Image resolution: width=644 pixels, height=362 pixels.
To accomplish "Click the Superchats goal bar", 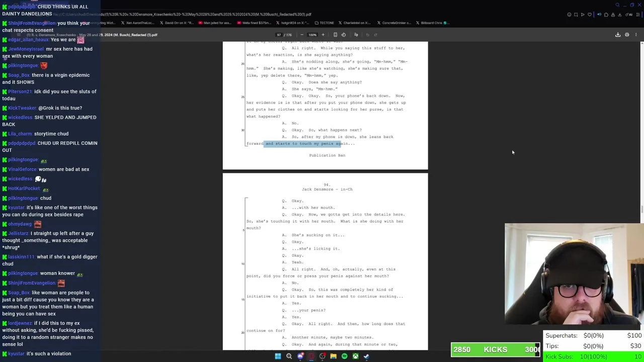I will (594, 335).
